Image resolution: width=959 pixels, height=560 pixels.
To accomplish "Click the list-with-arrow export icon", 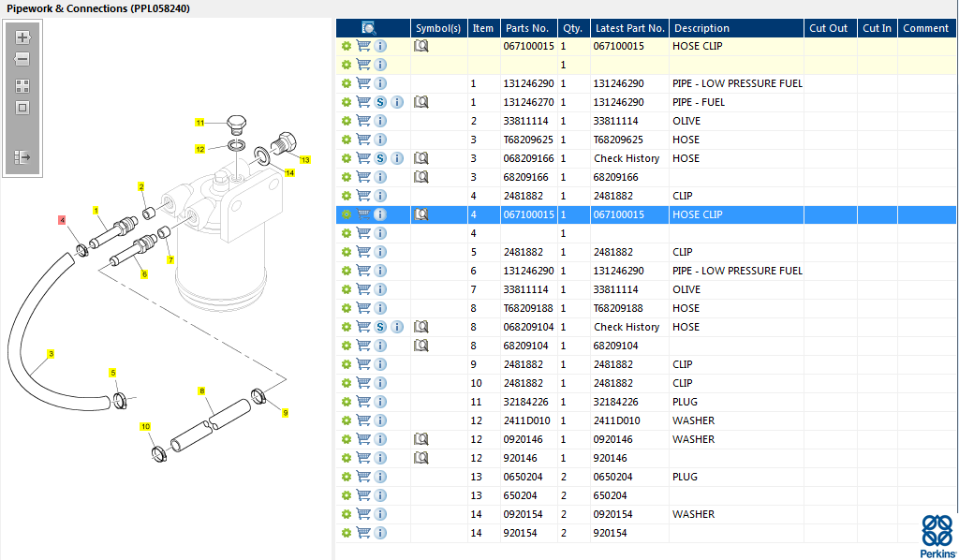I will [22, 157].
